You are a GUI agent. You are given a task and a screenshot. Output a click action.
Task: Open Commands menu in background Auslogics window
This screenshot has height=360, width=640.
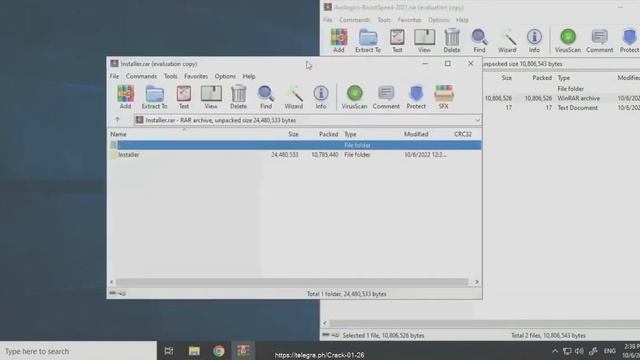pyautogui.click(x=355, y=20)
